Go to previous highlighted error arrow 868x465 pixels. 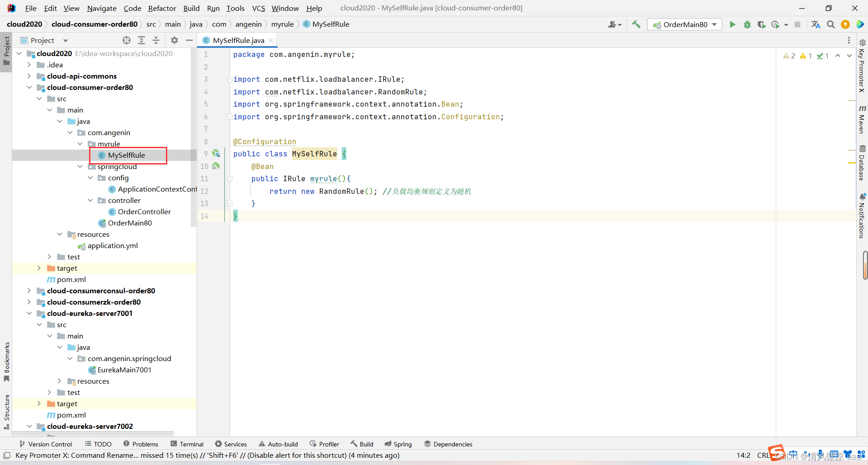tap(838, 56)
